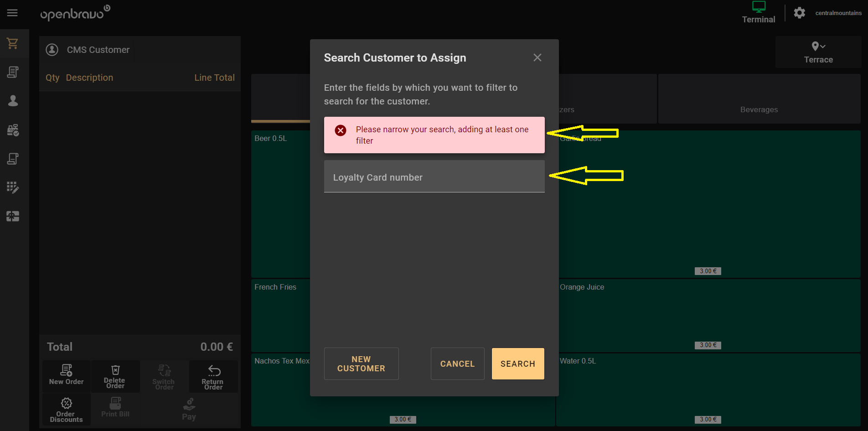Click the Return Order button
This screenshot has height=431, width=868.
coord(213,376)
